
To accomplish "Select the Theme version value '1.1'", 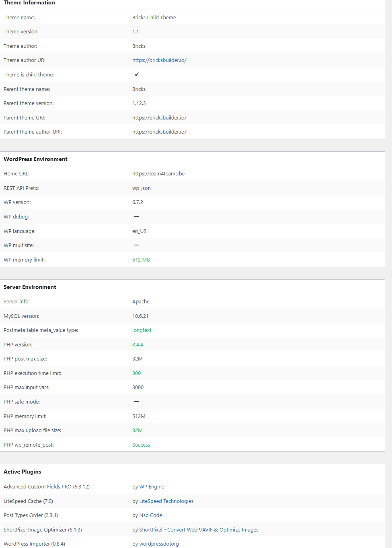I will point(135,32).
